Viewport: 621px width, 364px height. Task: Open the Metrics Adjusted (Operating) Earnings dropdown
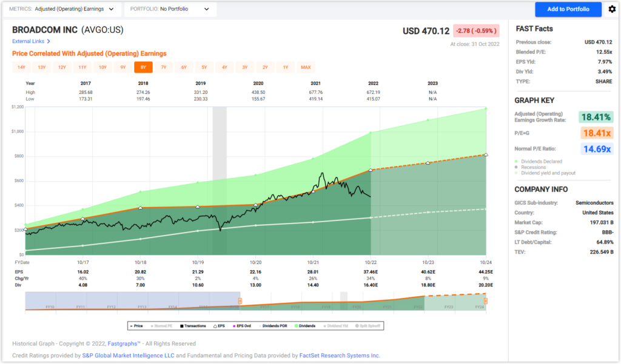[x=61, y=9]
